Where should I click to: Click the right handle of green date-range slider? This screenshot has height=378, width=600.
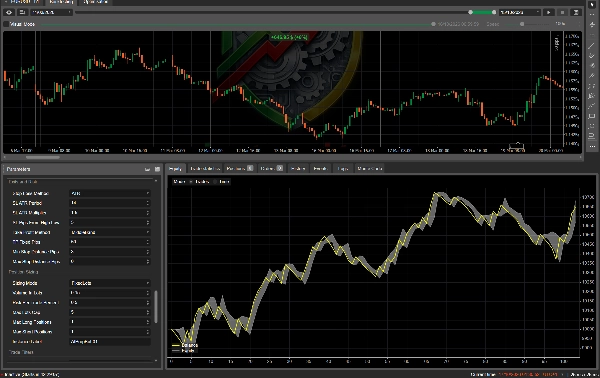click(x=494, y=12)
